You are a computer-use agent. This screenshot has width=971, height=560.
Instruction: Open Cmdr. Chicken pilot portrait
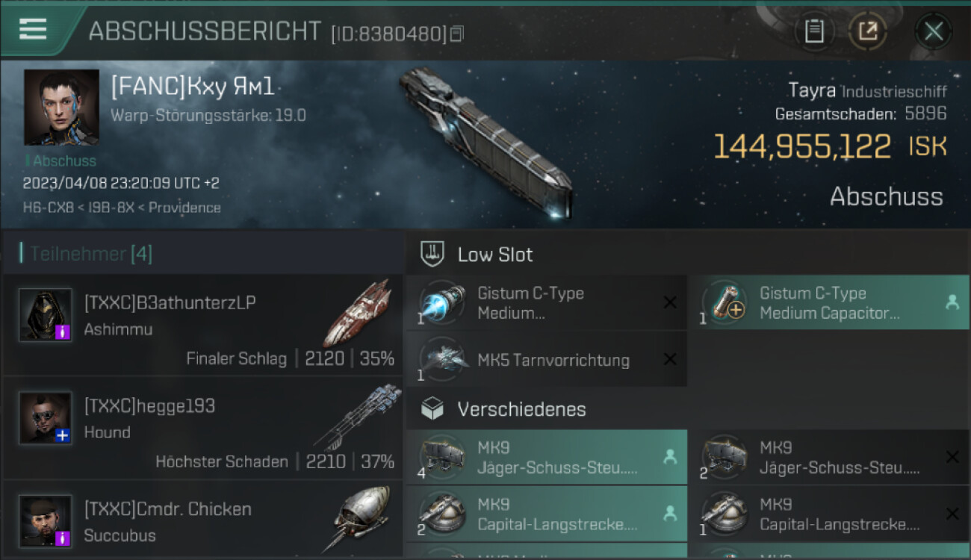46,520
